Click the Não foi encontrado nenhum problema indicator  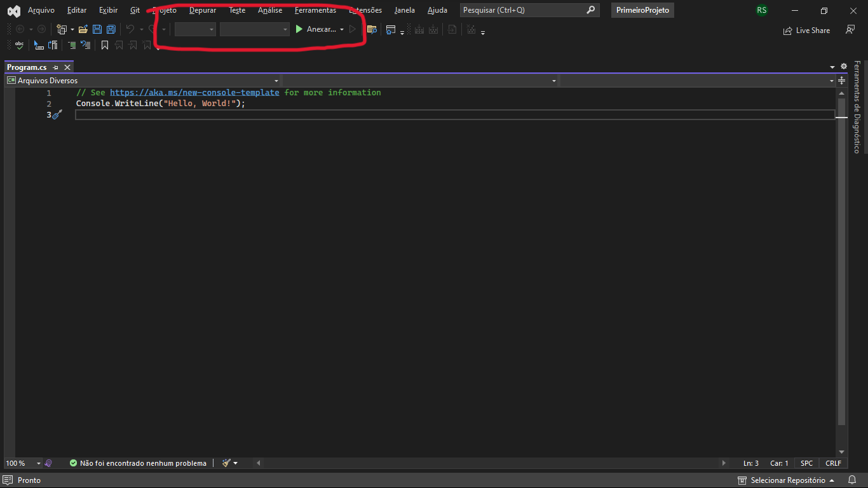tap(138, 463)
